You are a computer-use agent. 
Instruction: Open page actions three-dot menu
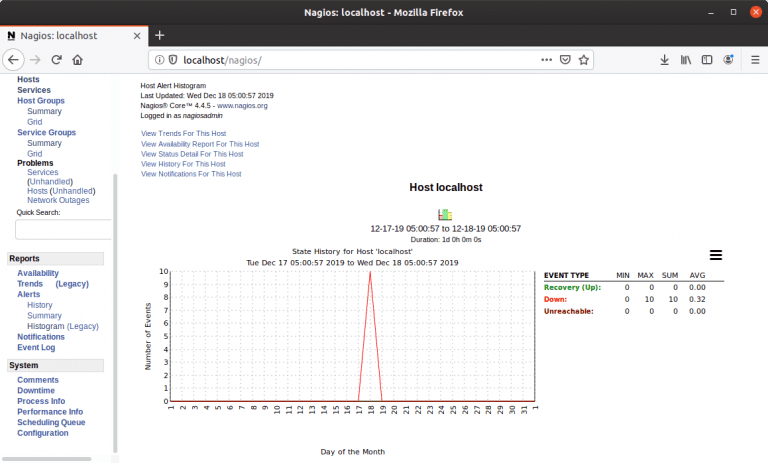pyautogui.click(x=547, y=60)
